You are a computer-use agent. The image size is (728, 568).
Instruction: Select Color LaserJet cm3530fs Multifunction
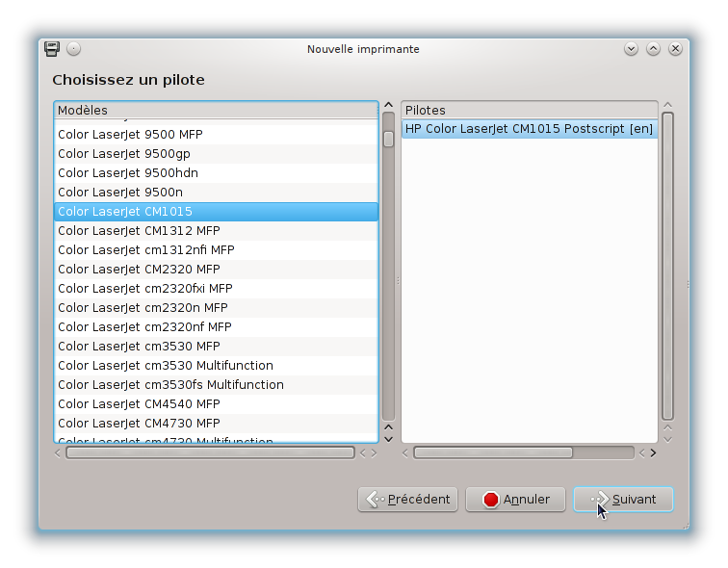pos(216,385)
